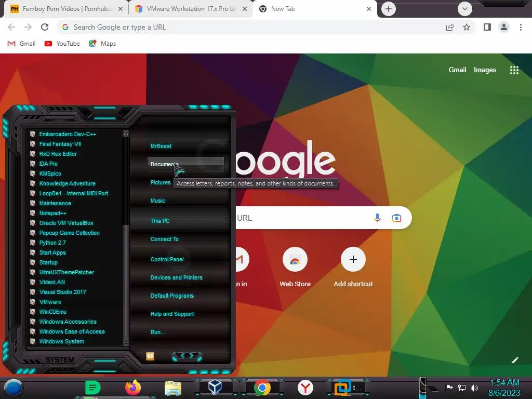Select the New Tab tab
The height and width of the screenshot is (399, 532).
314,9
